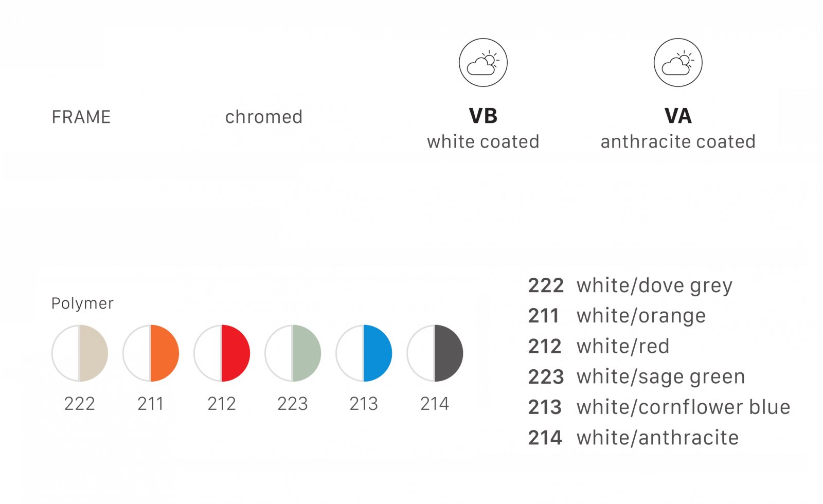Click legend entry 214 white/anthracite
This screenshot has width=823, height=504.
[x=633, y=438]
